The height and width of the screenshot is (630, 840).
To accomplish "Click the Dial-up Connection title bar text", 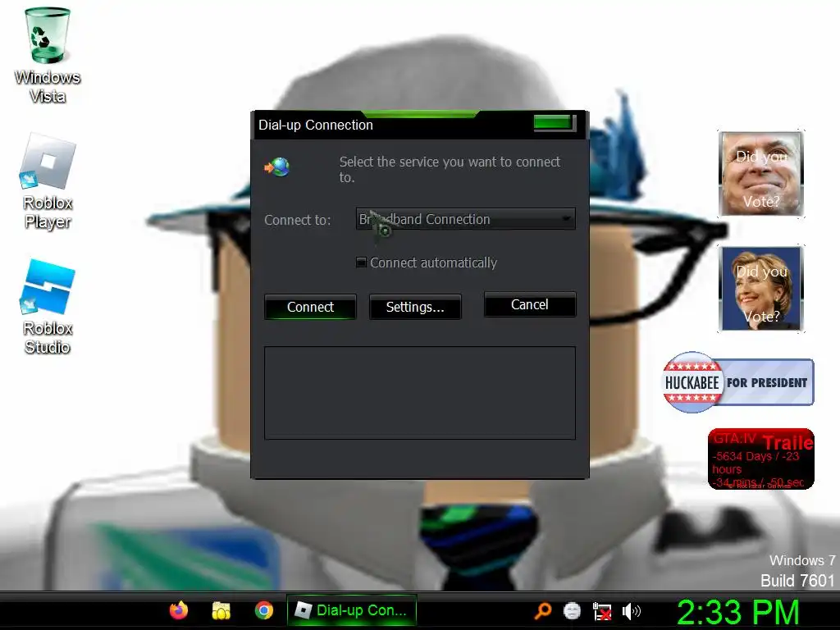I will pos(316,125).
